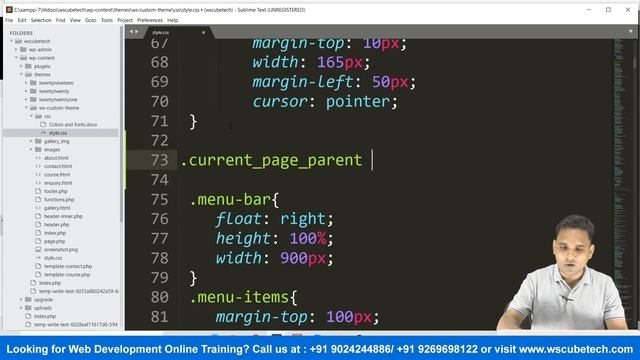Image resolution: width=640 pixels, height=360 pixels.
Task: Click the 'float: right' line
Action: 275,219
